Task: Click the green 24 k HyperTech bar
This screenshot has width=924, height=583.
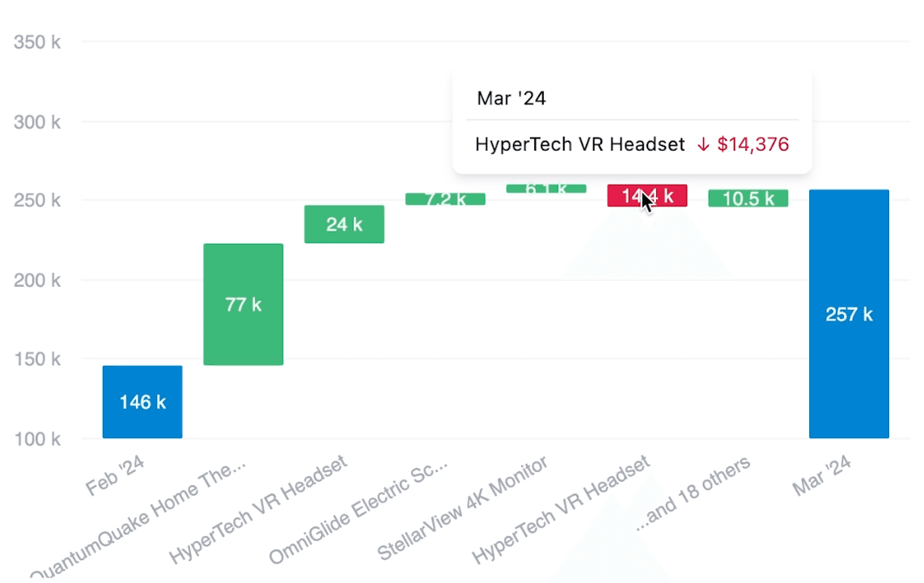Action: (x=344, y=224)
